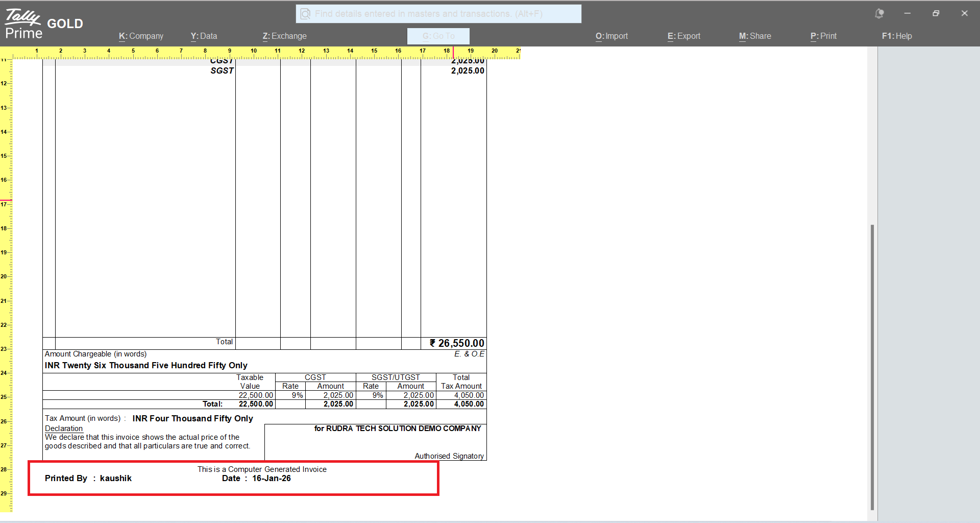Open the O: Import menu

[x=611, y=36]
